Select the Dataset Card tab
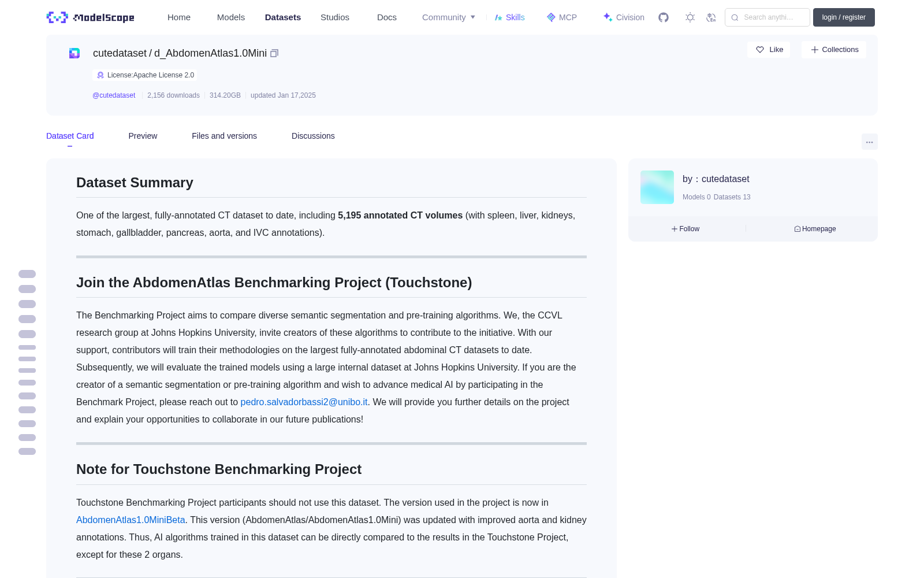 point(70,136)
